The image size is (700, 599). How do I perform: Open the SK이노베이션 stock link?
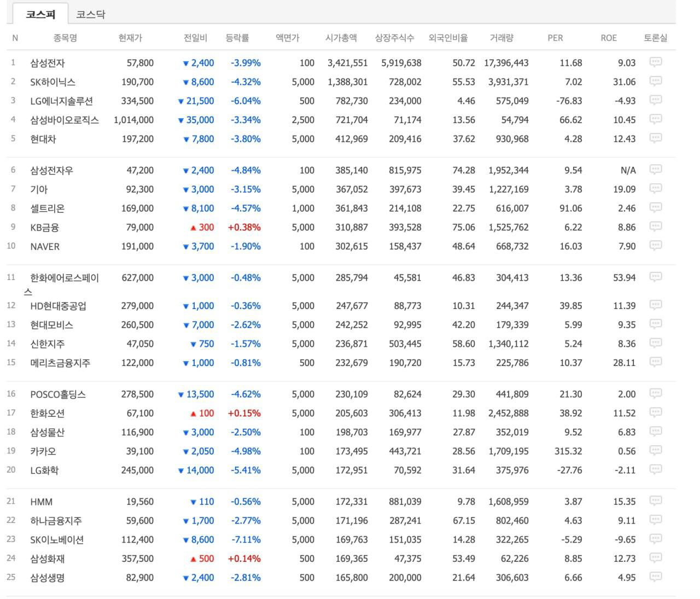57,540
